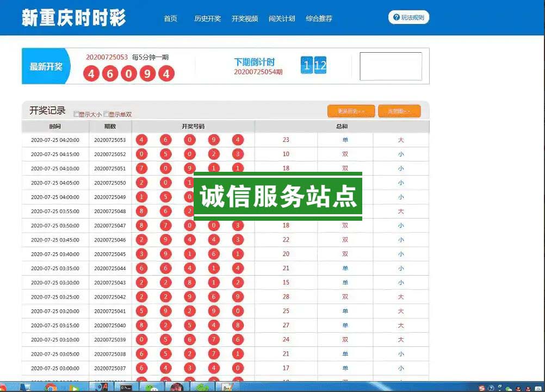
Task: Click the 走势图 orange button
Action: 399,111
